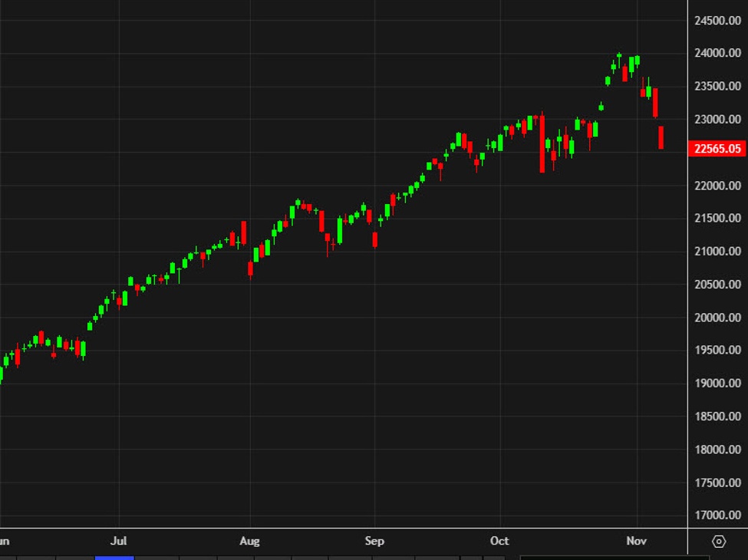The height and width of the screenshot is (560, 748).
Task: Pick the Nov label on time axis
Action: (637, 541)
